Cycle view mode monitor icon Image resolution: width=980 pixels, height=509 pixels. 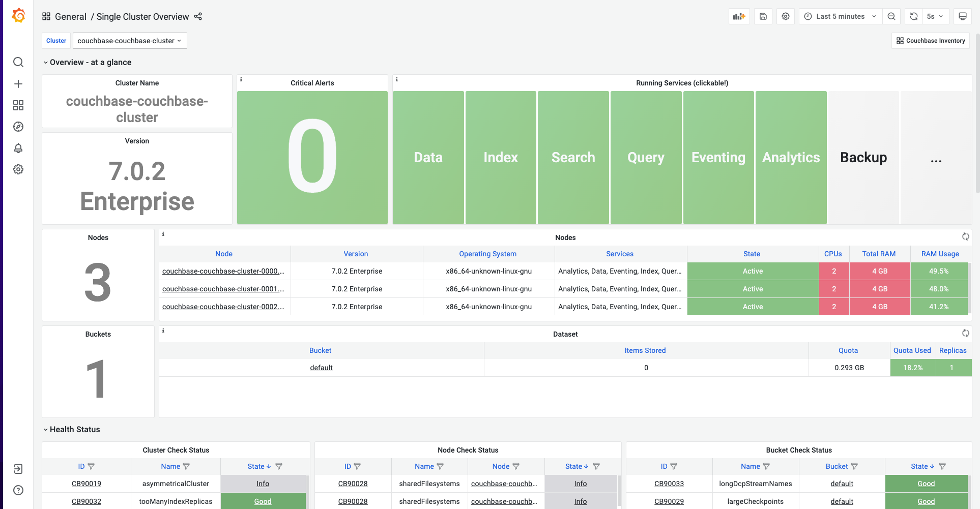click(963, 16)
